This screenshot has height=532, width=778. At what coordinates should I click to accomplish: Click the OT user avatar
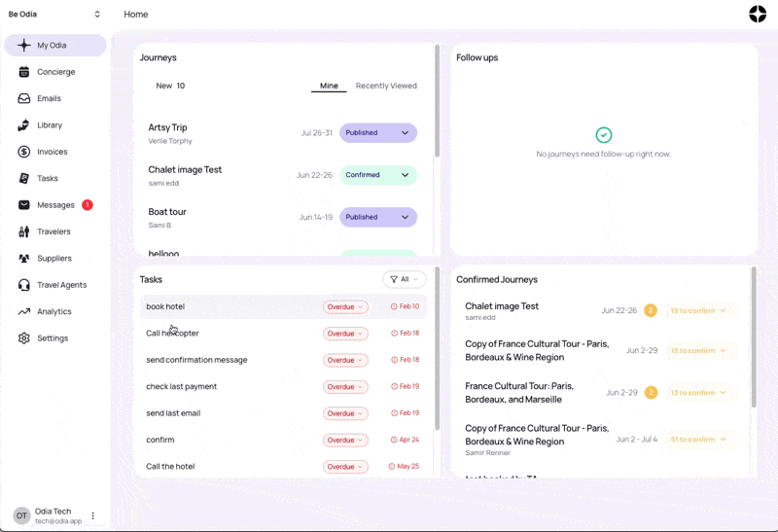click(21, 515)
